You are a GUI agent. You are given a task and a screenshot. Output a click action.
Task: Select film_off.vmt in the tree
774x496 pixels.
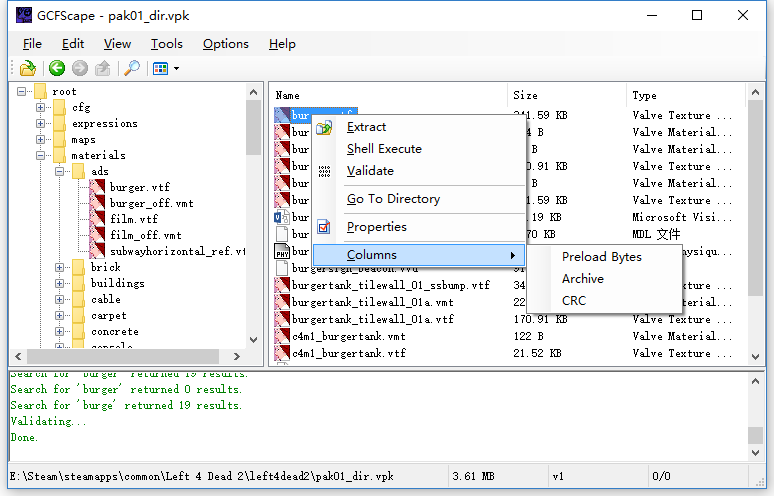click(146, 235)
